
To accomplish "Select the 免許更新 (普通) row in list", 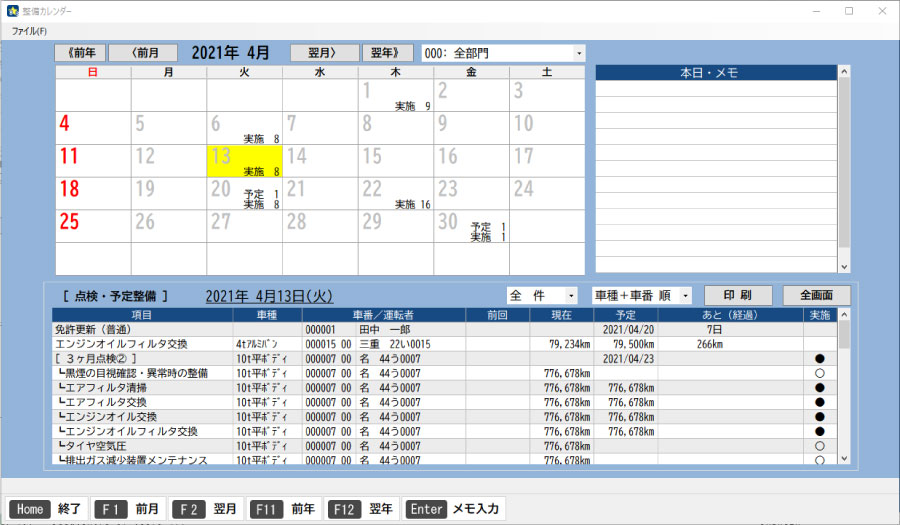I will 142,329.
